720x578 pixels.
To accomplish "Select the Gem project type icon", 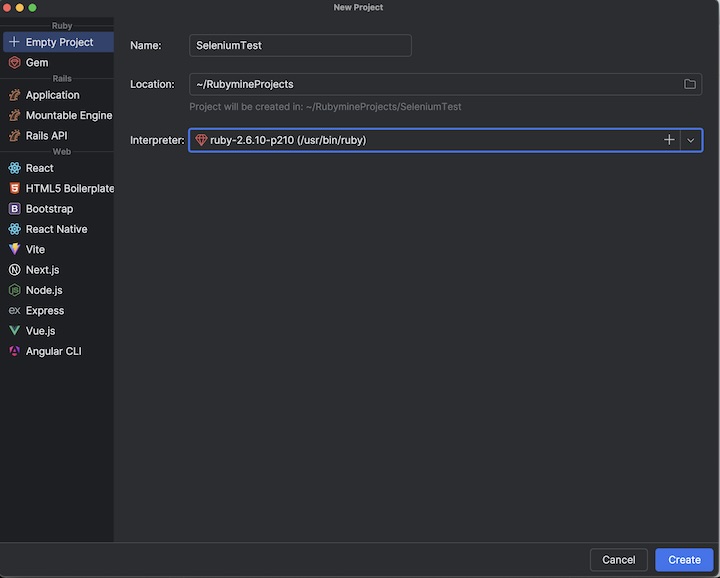I will [x=14, y=62].
